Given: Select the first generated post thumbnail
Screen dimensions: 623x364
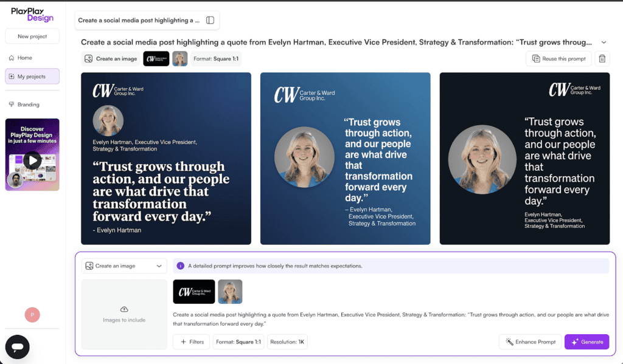Looking at the screenshot, I should coord(166,159).
